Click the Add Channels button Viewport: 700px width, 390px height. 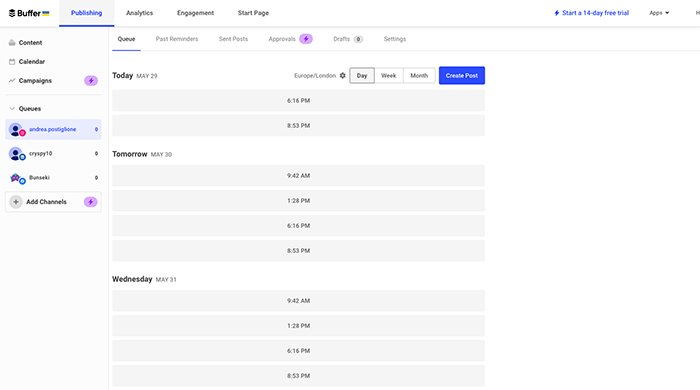[x=53, y=202]
